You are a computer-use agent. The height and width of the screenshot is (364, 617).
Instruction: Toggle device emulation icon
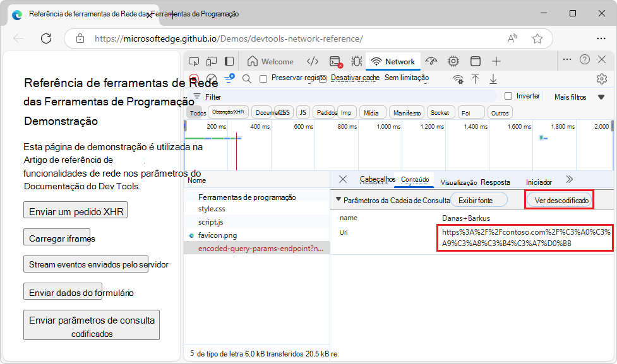pyautogui.click(x=212, y=61)
